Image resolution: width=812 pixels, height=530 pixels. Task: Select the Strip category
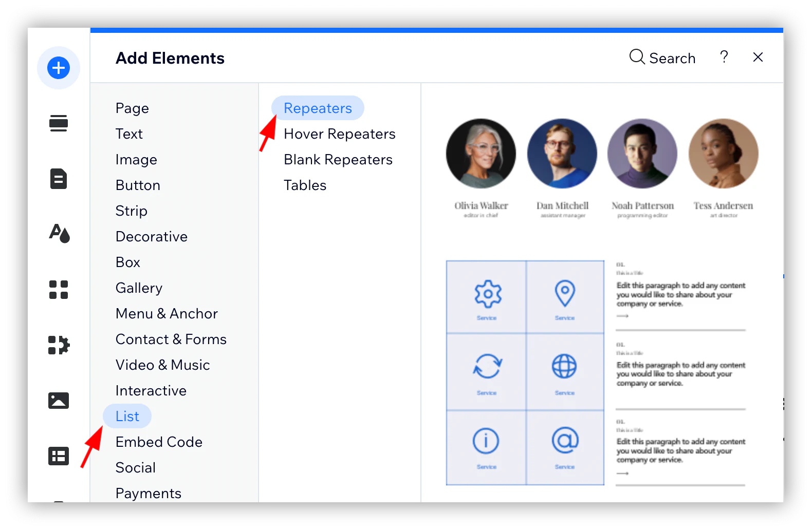tap(132, 211)
